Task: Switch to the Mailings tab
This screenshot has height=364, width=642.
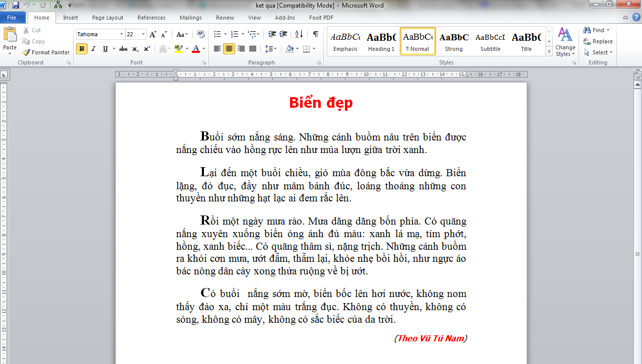Action: 191,18
